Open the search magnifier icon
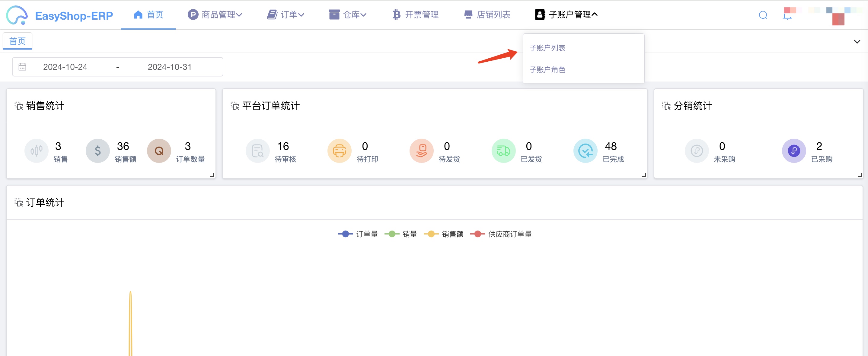 point(763,15)
